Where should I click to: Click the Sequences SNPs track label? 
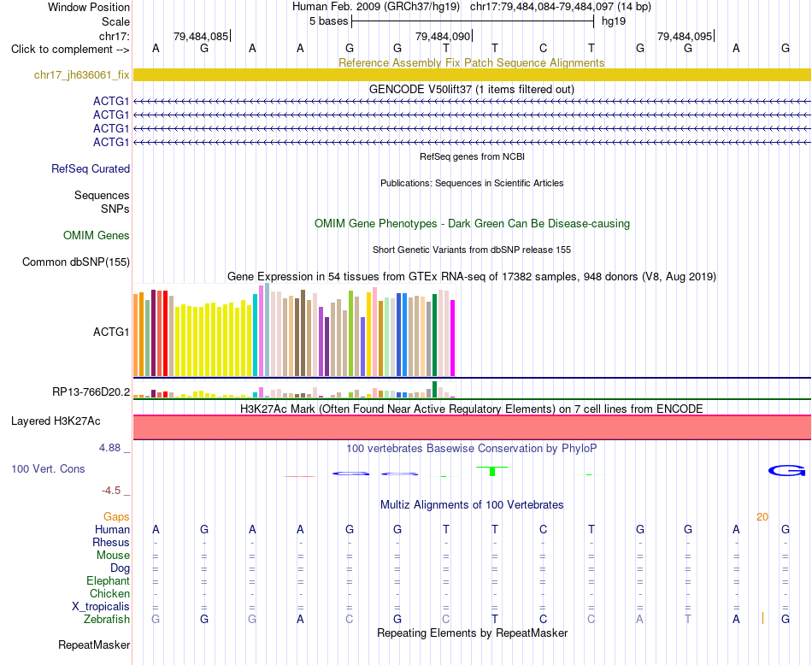(x=102, y=202)
